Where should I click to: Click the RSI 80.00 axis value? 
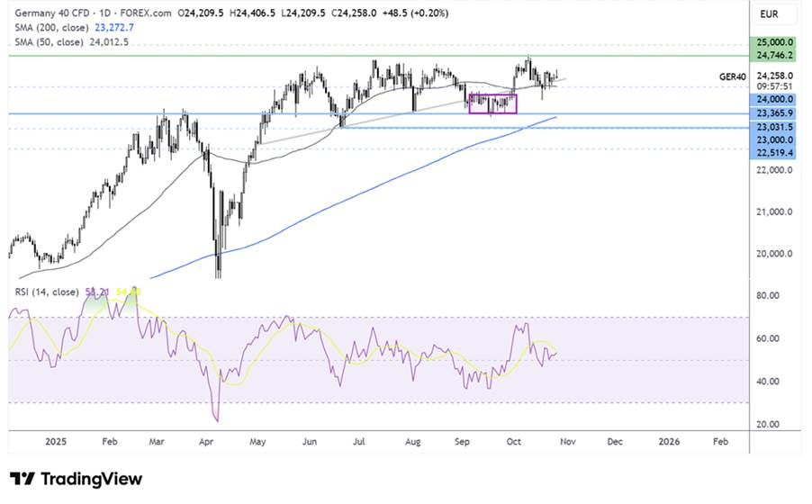[x=768, y=296]
